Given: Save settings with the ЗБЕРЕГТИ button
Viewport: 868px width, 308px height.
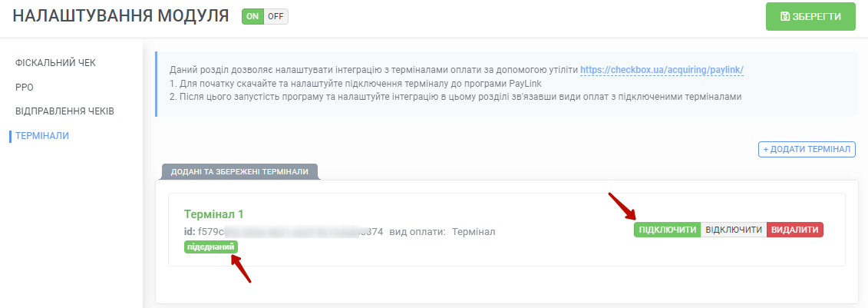Looking at the screenshot, I should point(810,17).
